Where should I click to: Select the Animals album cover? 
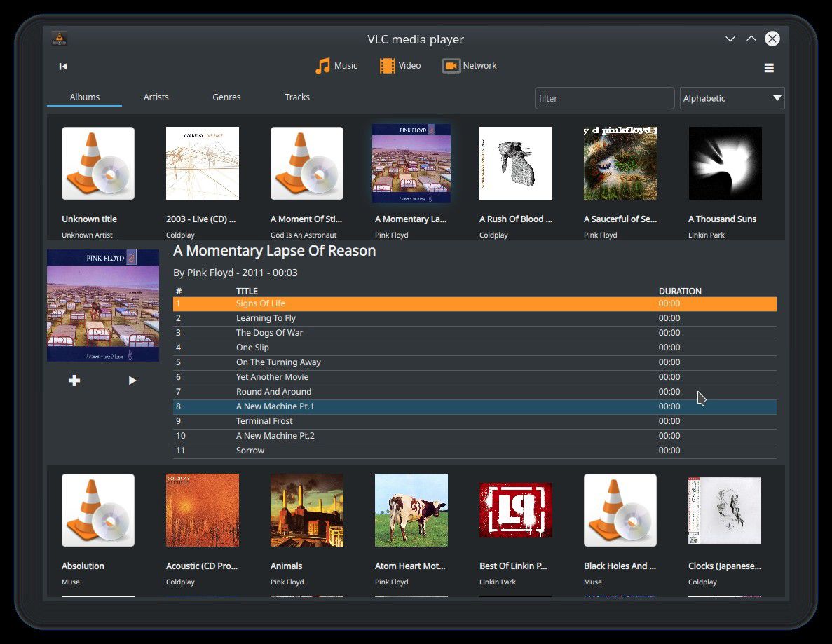click(x=307, y=510)
